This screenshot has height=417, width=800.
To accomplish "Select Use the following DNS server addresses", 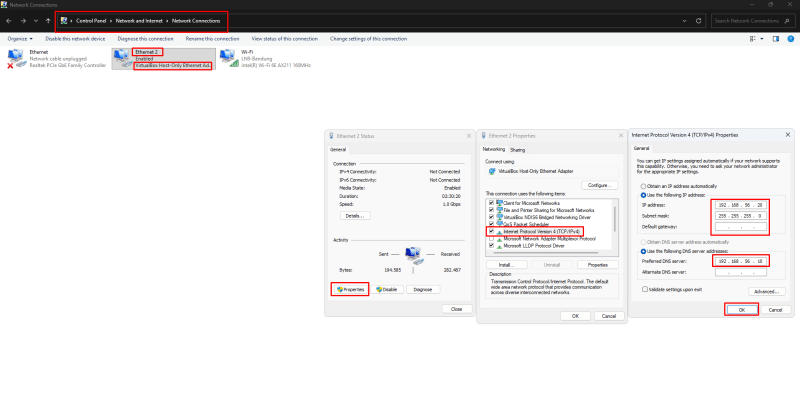I will click(x=643, y=252).
